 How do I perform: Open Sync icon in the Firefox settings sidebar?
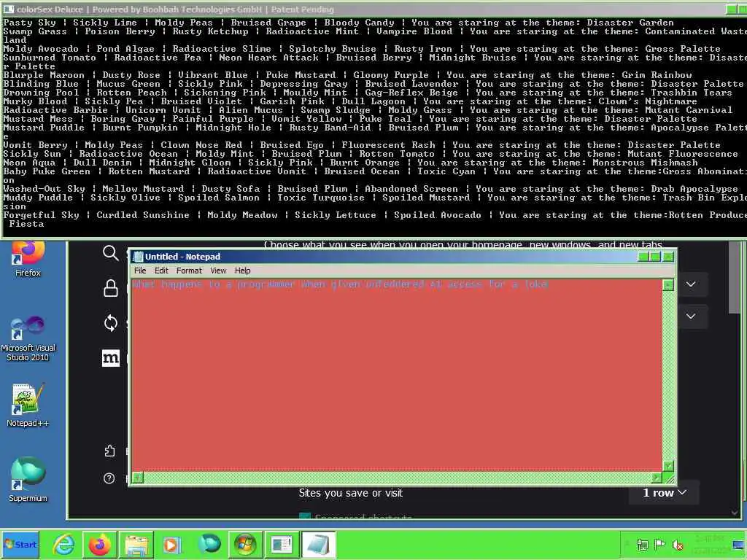pos(111,323)
